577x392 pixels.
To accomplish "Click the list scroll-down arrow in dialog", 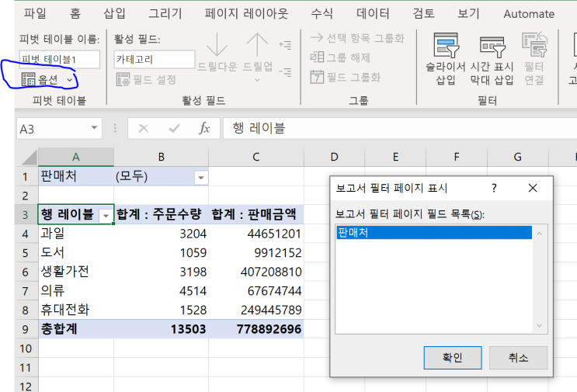I will click(540, 325).
